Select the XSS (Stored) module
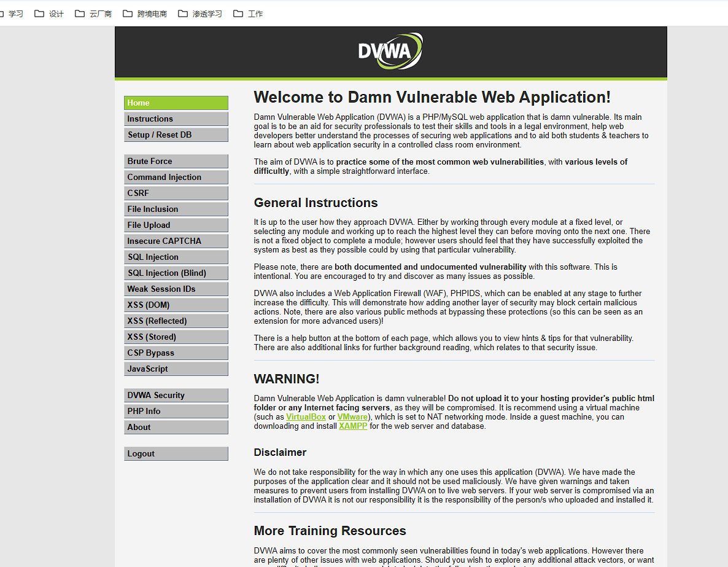The width and height of the screenshot is (728, 567). coord(176,337)
